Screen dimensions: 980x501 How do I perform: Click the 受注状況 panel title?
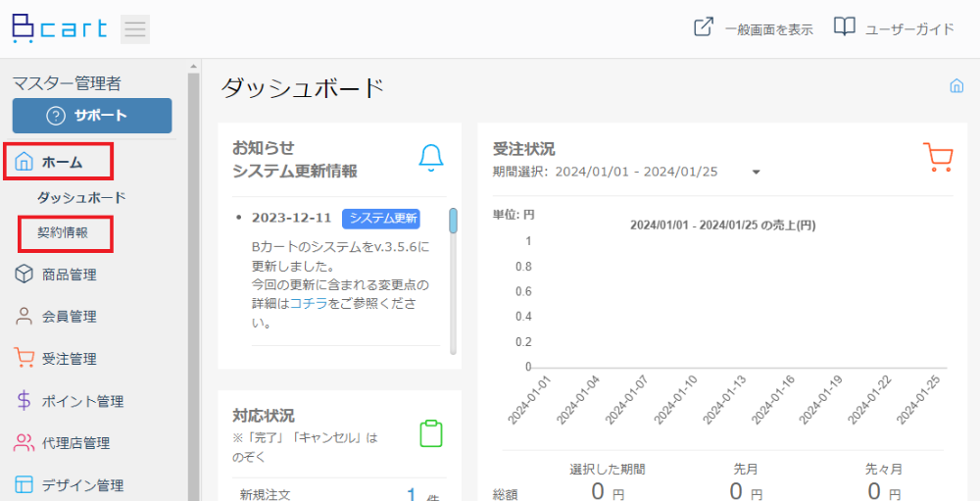pos(523,149)
